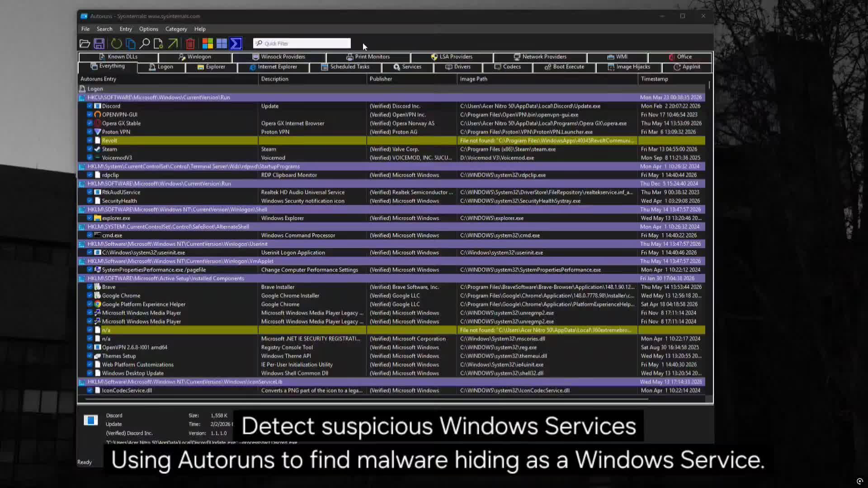Viewport: 868px width, 488px height.
Task: Disable the OPENVPN-GUI startup checkbox
Action: pyautogui.click(x=90, y=115)
